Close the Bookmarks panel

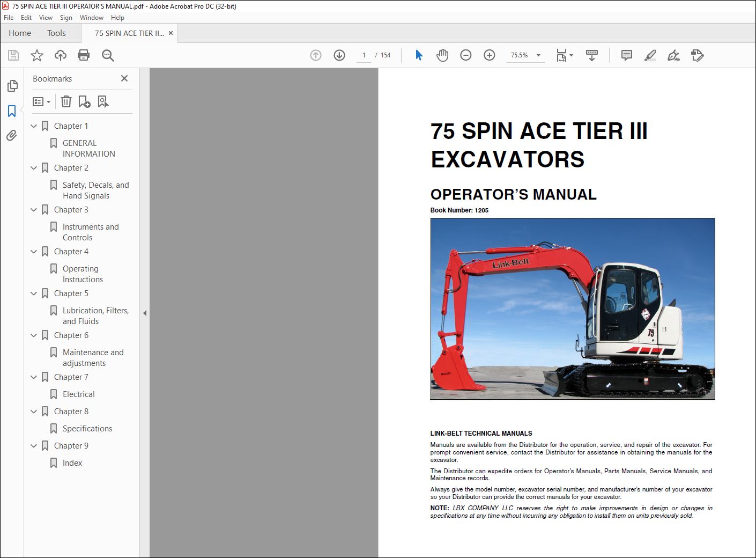pos(124,78)
